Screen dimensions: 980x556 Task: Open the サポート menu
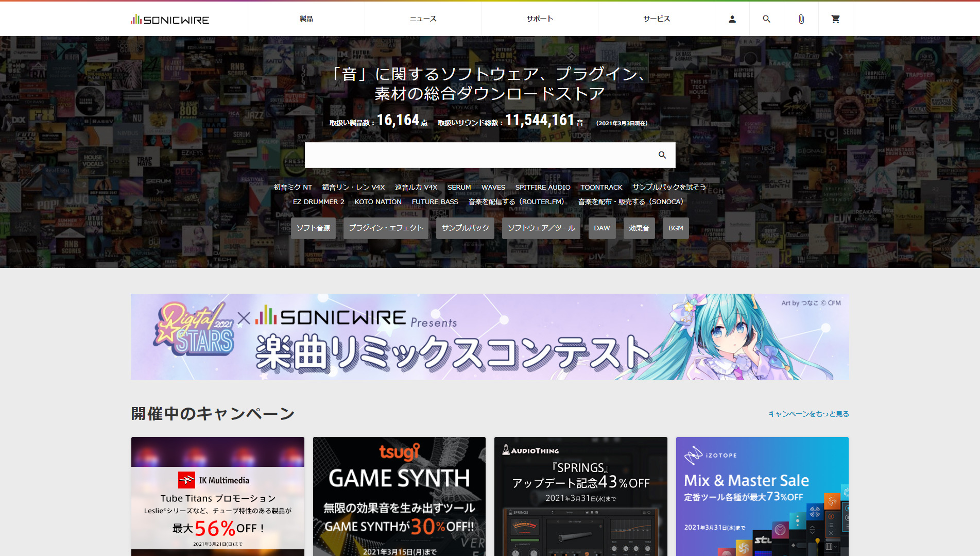click(540, 19)
